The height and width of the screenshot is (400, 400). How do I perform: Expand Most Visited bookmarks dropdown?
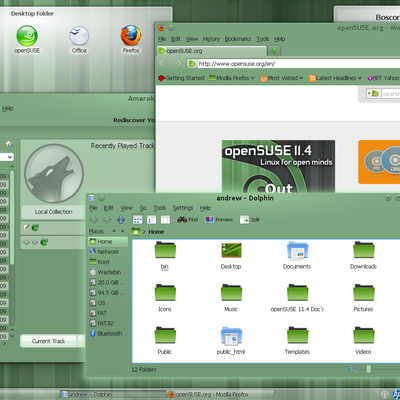[x=282, y=78]
